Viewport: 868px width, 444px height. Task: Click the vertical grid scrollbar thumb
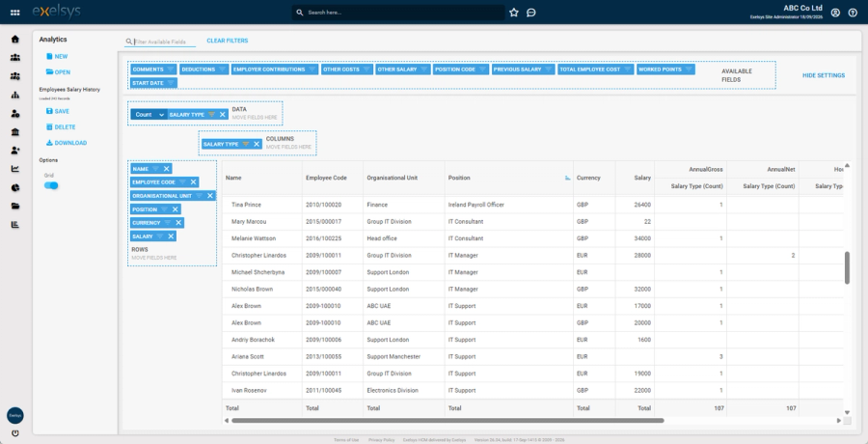(x=847, y=267)
